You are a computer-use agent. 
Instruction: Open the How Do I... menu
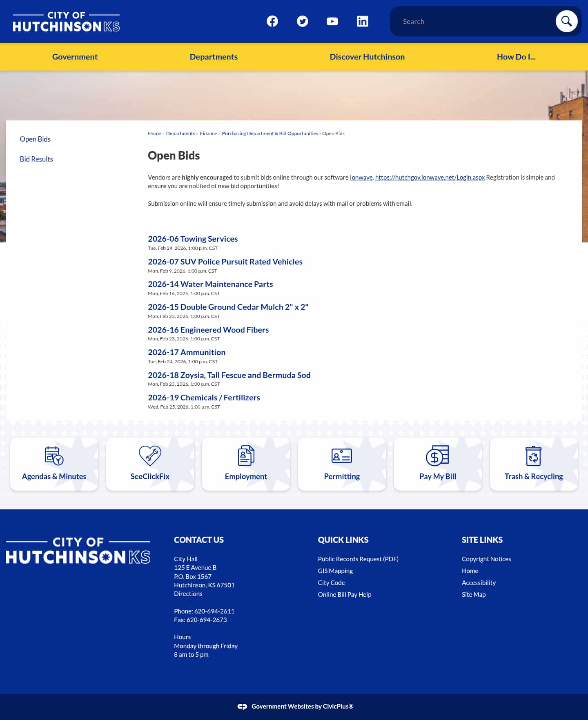[x=516, y=57]
